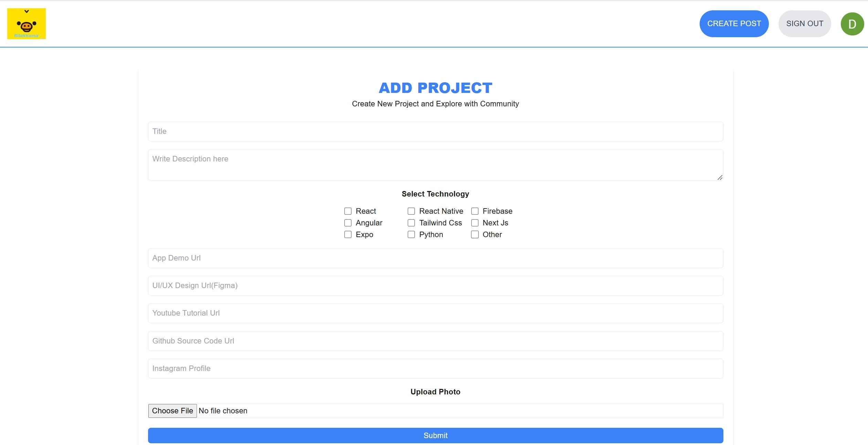Open the green D user avatar
The width and height of the screenshot is (868, 445).
(852, 24)
